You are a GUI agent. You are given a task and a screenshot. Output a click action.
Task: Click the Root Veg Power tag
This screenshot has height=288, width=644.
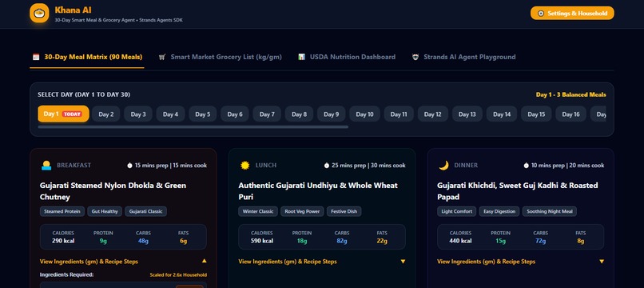pos(302,211)
